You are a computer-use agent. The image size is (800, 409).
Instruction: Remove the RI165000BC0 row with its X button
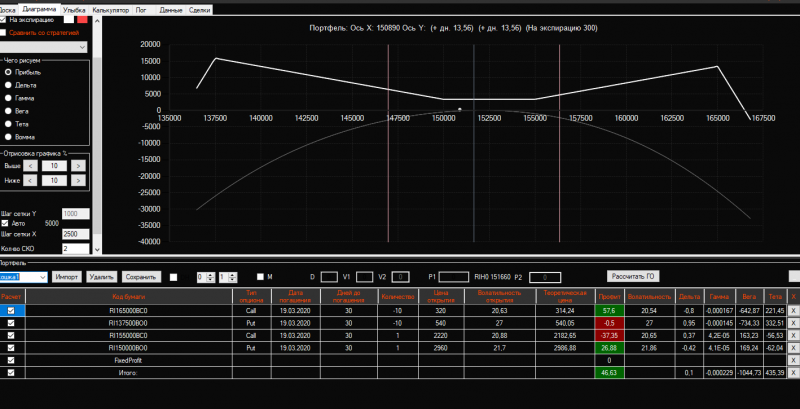tap(793, 310)
